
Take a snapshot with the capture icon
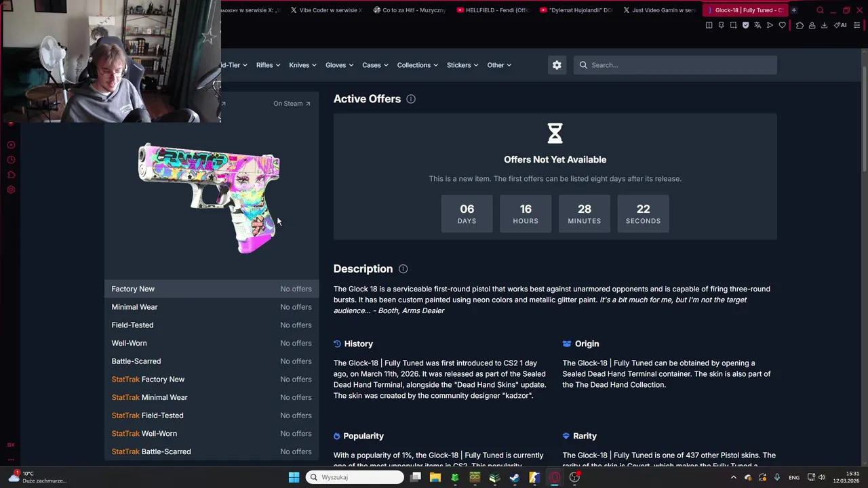tap(733, 25)
